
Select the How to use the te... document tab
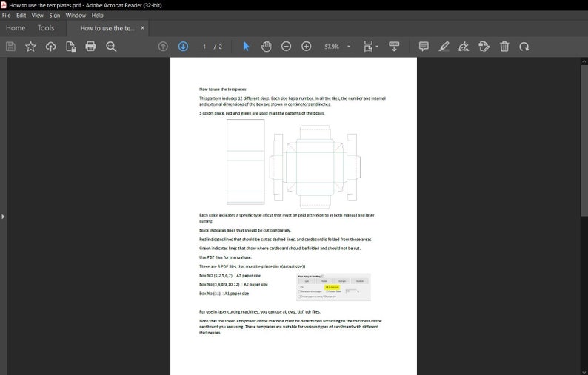point(107,28)
